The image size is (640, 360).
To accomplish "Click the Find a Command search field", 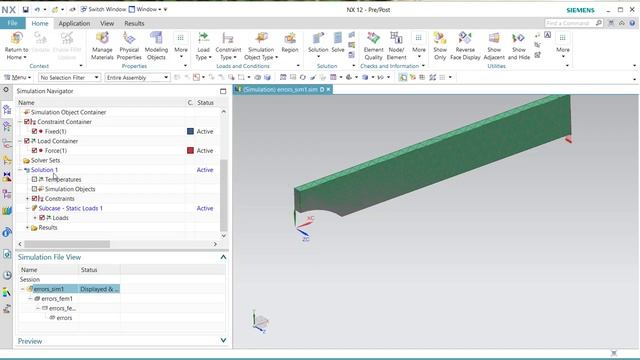I will [570, 23].
